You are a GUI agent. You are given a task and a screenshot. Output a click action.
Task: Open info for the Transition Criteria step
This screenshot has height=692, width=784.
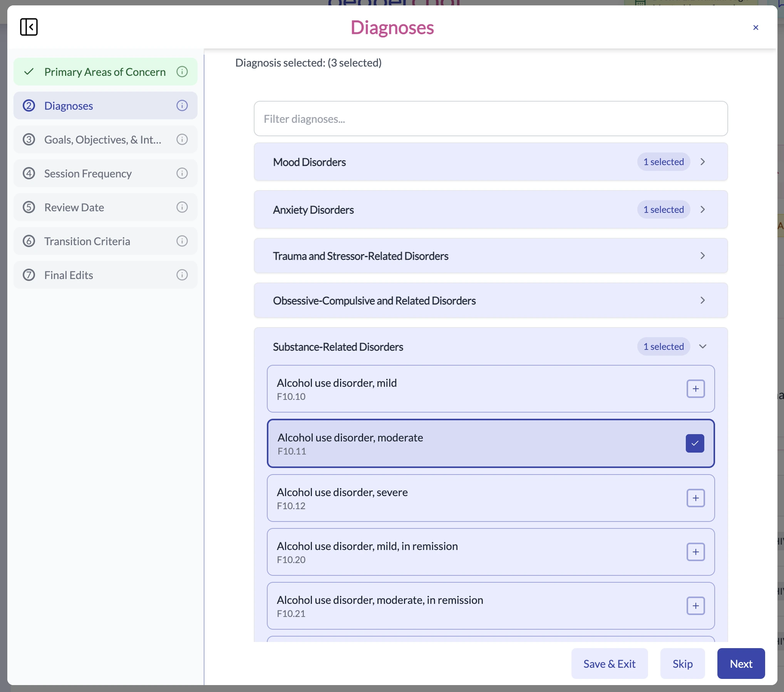pyautogui.click(x=182, y=241)
